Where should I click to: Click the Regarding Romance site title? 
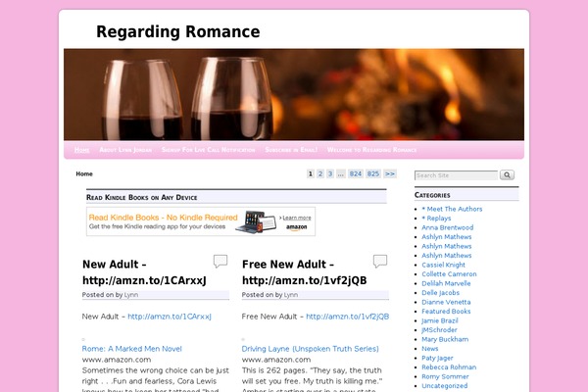click(x=177, y=31)
